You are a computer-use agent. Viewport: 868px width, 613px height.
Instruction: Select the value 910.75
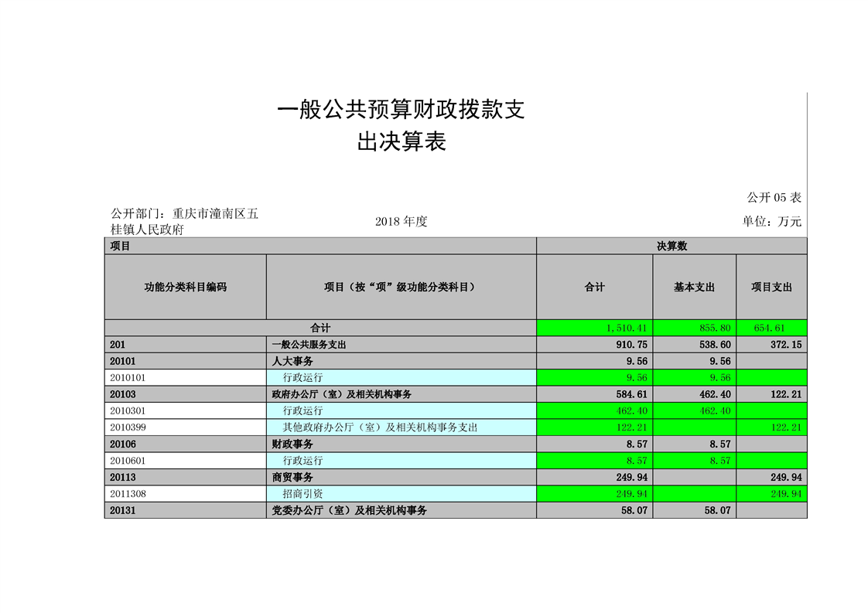click(x=631, y=345)
